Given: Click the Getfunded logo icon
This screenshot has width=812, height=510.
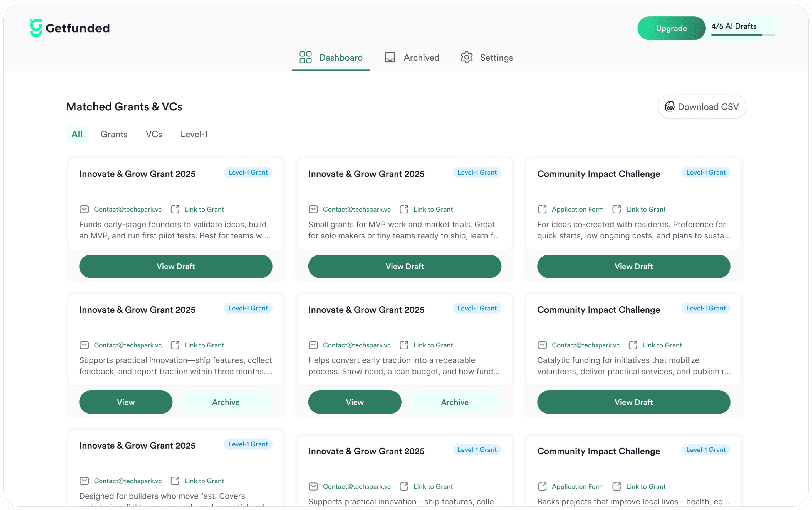Looking at the screenshot, I should tap(36, 28).
